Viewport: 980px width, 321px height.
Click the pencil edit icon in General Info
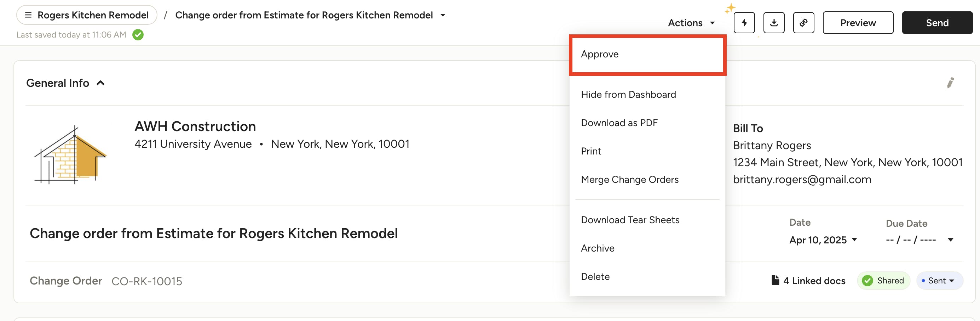(x=950, y=83)
